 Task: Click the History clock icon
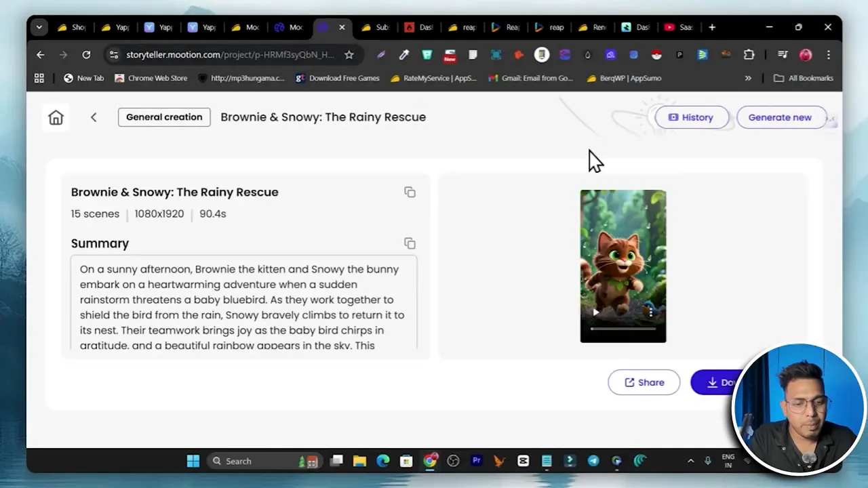click(x=673, y=117)
